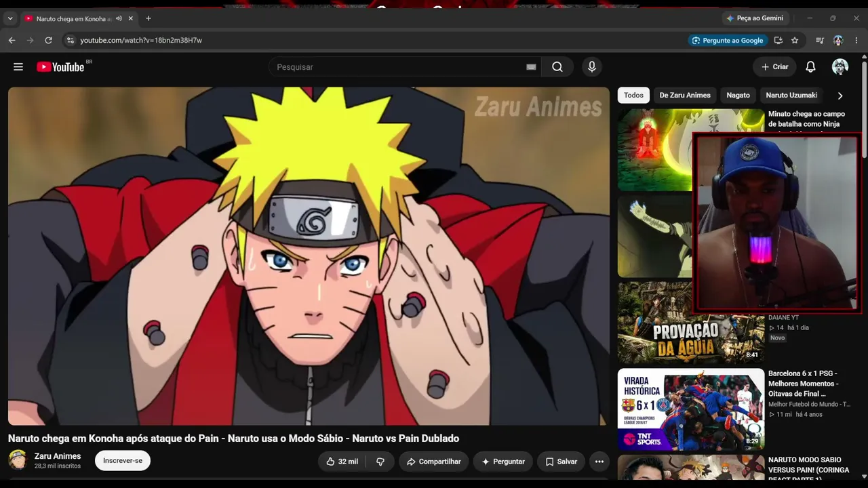Click the video title below the player
This screenshot has height=488, width=868.
pyautogui.click(x=234, y=439)
